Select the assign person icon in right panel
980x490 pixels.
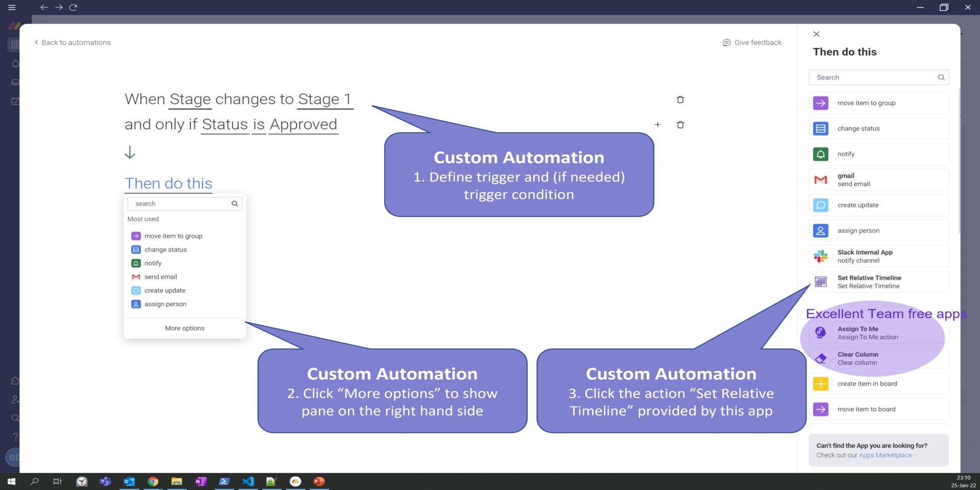(820, 231)
